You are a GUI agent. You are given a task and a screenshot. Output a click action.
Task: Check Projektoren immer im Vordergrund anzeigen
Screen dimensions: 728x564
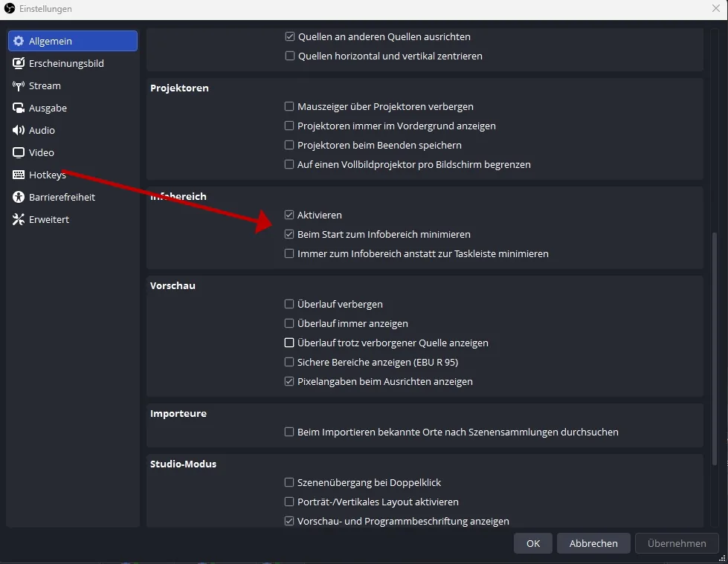point(289,126)
